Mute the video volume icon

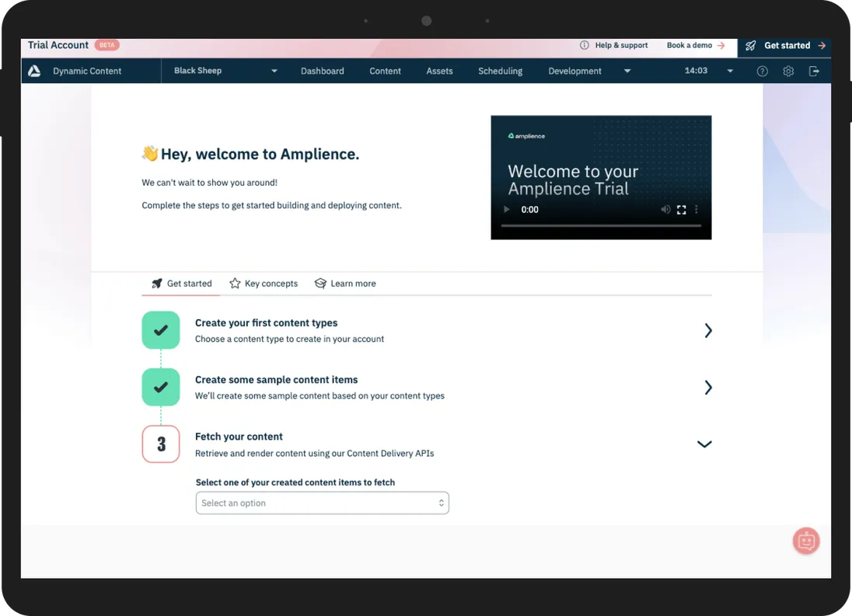pyautogui.click(x=665, y=210)
